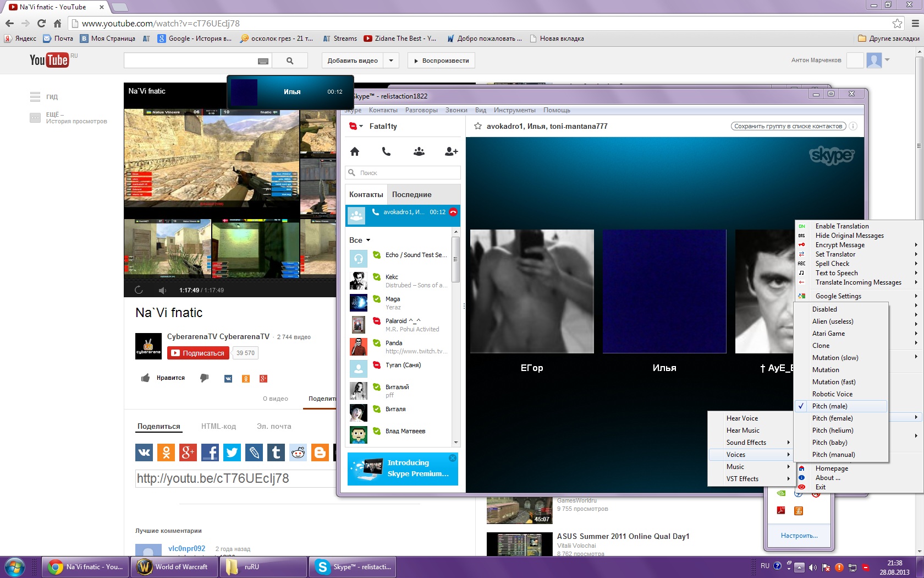Expand the VST Effects submenu
924x578 pixels.
point(751,479)
